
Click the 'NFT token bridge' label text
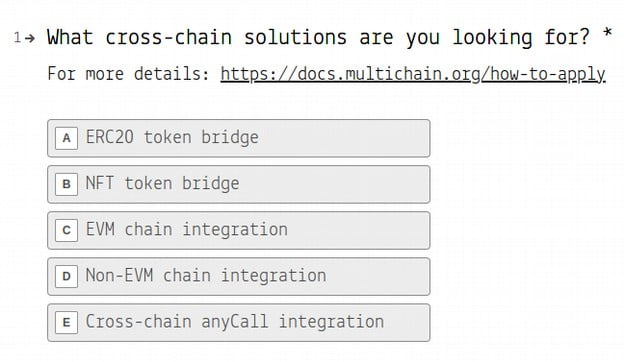163,184
